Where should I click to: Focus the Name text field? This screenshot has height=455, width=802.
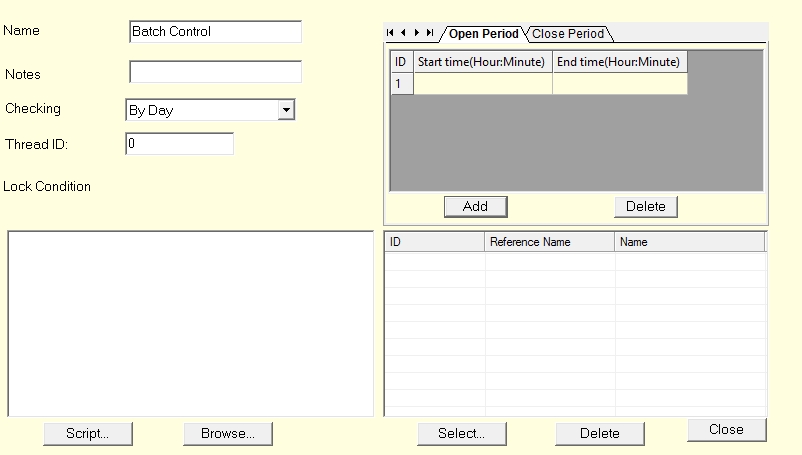215,32
